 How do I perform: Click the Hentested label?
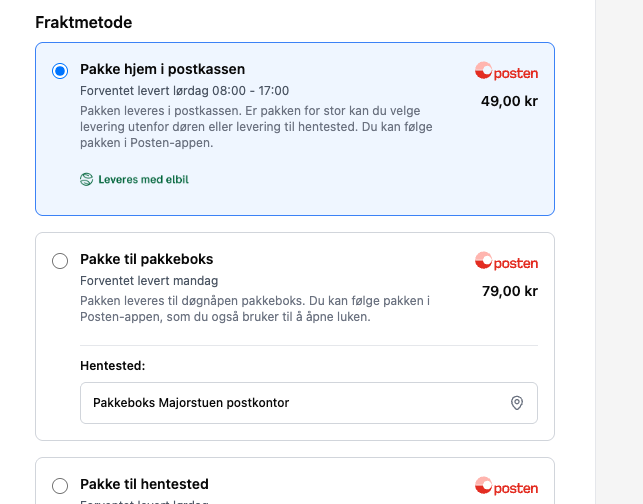(x=113, y=366)
